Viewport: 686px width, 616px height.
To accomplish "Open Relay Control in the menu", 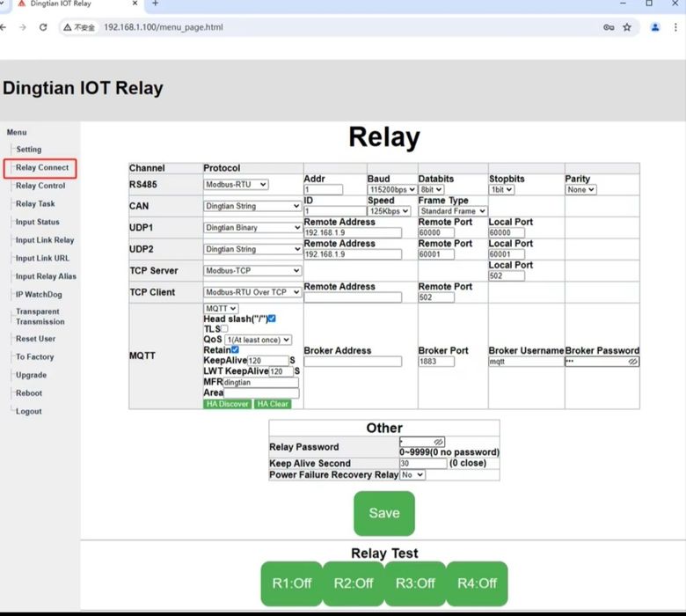I will [40, 186].
